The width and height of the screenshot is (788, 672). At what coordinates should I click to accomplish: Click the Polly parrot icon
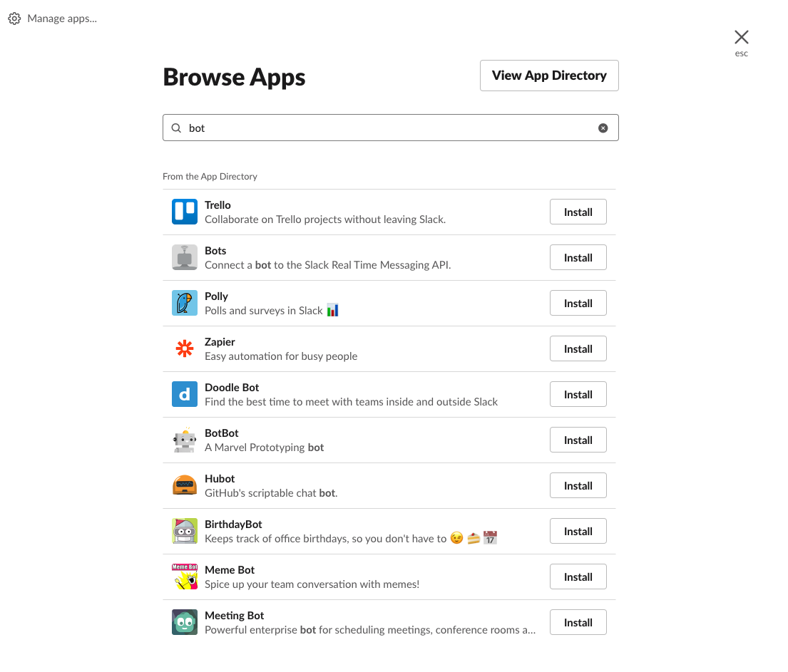tap(185, 303)
